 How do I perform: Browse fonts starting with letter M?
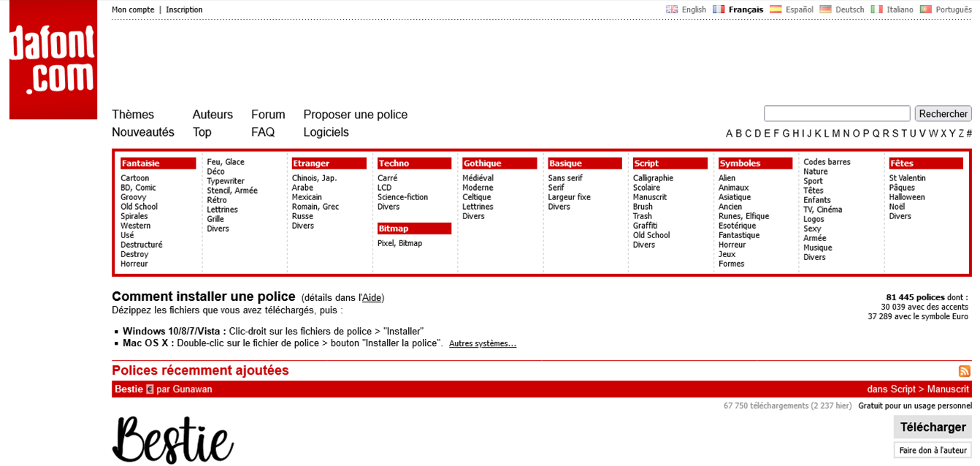pos(835,133)
